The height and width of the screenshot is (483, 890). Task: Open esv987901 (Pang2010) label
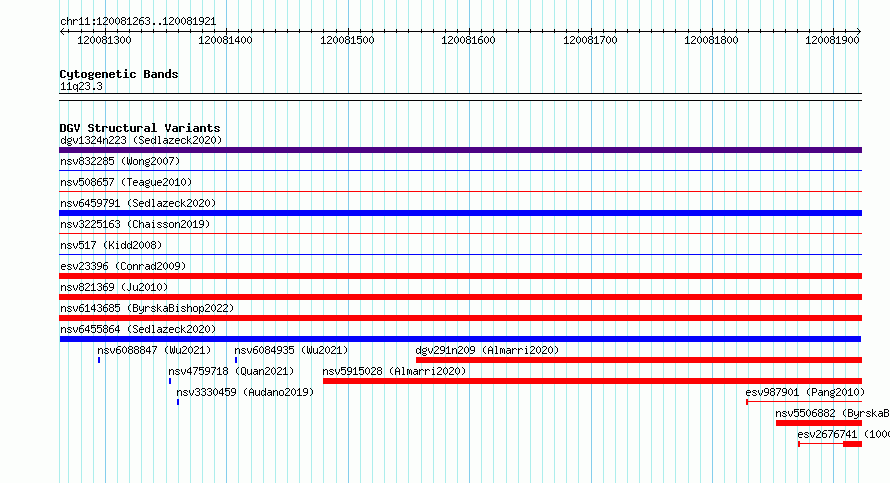click(805, 392)
